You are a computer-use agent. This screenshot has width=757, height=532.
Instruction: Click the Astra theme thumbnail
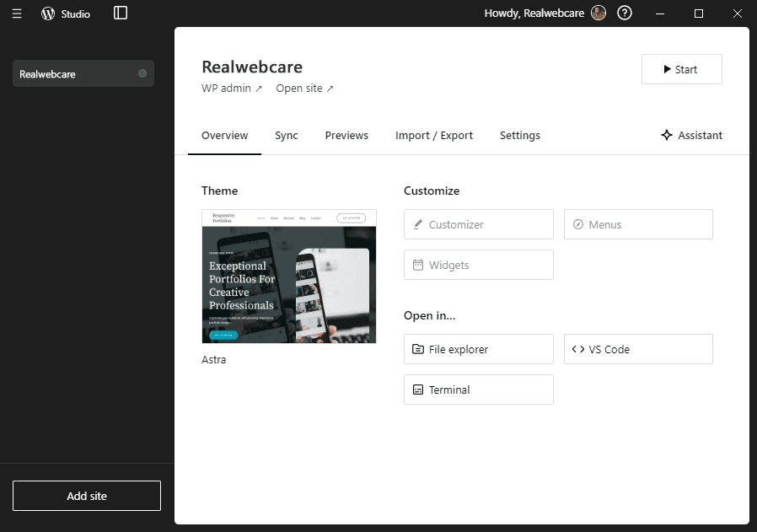(x=288, y=277)
